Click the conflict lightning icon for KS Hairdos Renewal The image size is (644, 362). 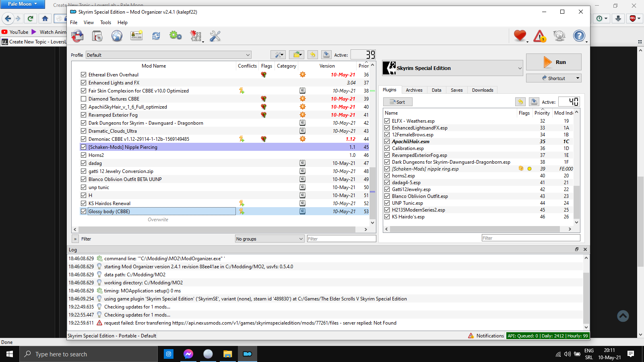pos(242,204)
